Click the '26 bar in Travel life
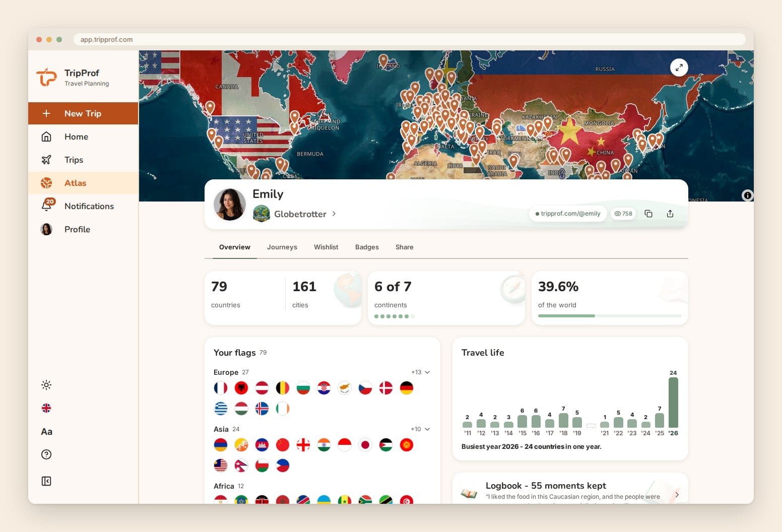The height and width of the screenshot is (532, 782). (x=673, y=403)
